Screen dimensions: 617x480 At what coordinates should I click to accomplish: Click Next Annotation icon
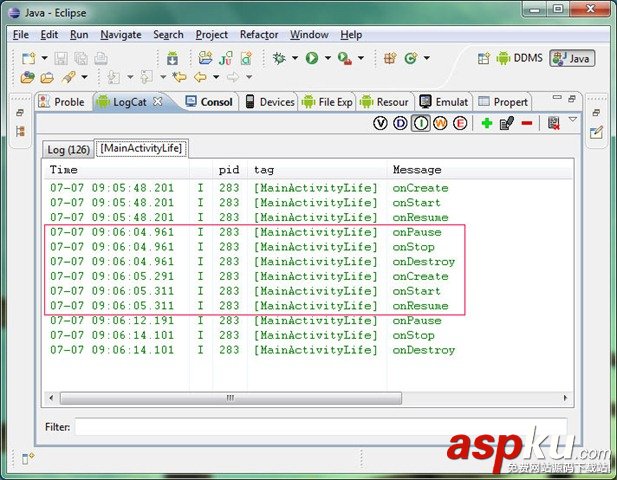tap(114, 77)
